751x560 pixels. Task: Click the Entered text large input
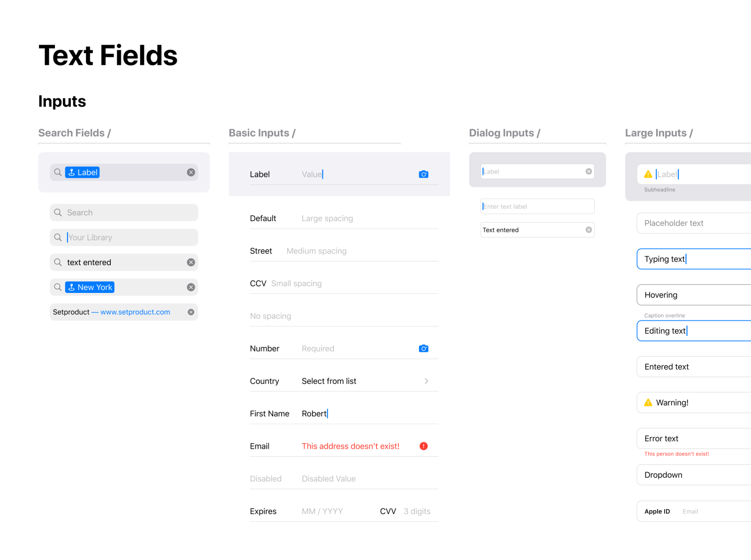click(694, 367)
